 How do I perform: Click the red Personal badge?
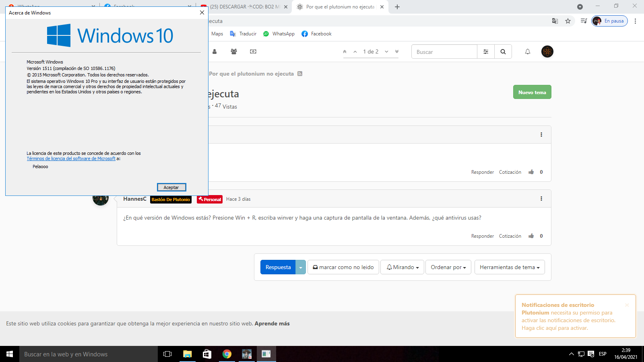coord(210,200)
